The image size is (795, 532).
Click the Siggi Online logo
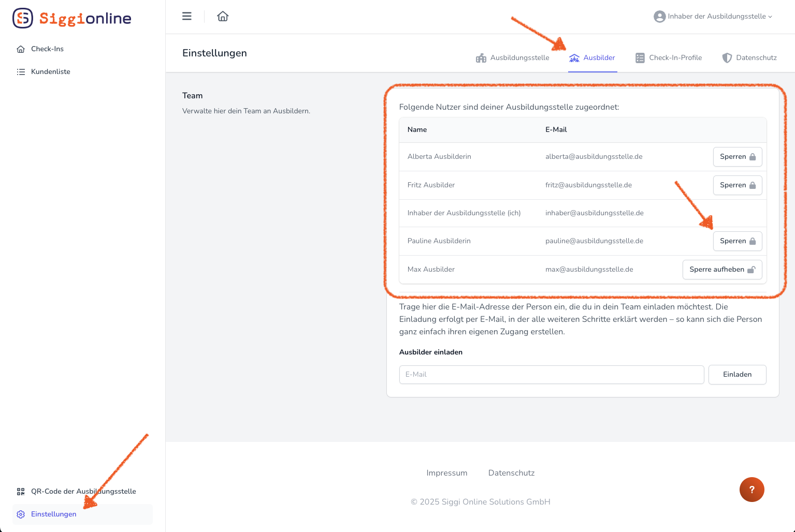[x=72, y=18]
